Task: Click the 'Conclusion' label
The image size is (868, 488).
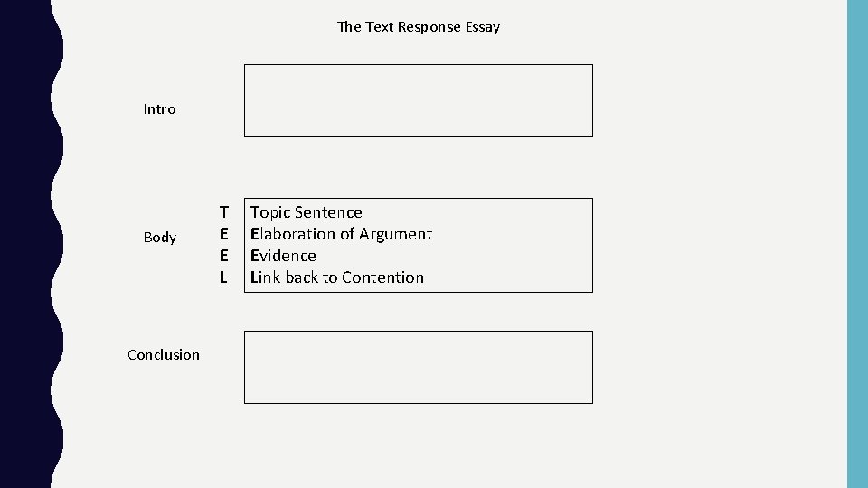Action: [164, 355]
